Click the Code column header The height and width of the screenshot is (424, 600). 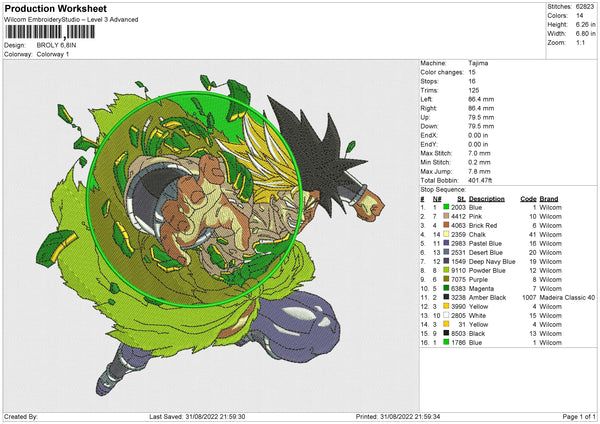tap(528, 199)
